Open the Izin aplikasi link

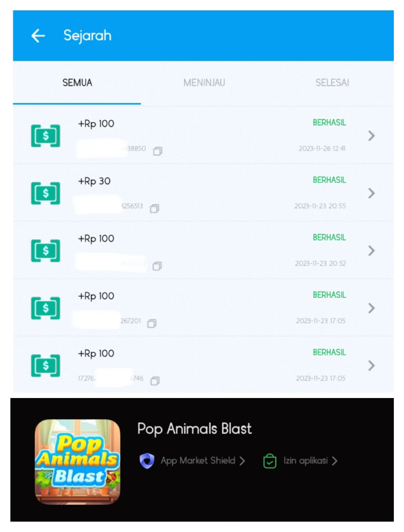point(310,461)
